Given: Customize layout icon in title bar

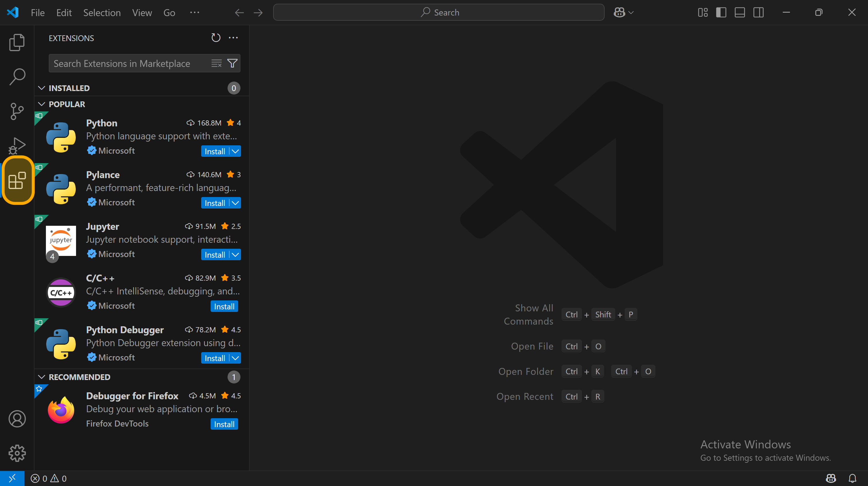Looking at the screenshot, I should [702, 12].
